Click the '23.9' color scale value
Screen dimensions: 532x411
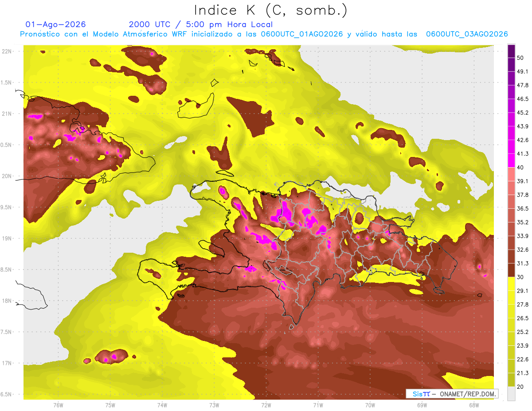523,346
